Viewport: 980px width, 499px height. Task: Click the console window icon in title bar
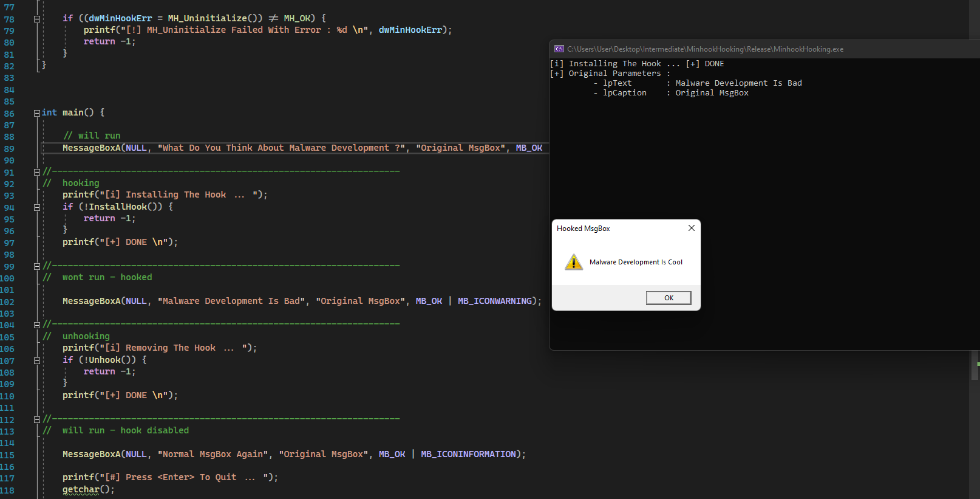(559, 49)
